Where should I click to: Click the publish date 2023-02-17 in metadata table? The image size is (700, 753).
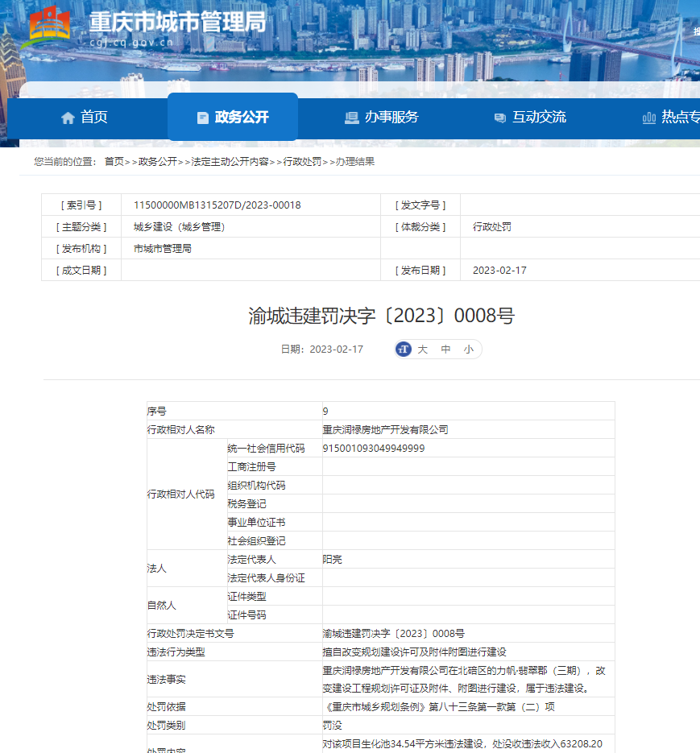499,271
